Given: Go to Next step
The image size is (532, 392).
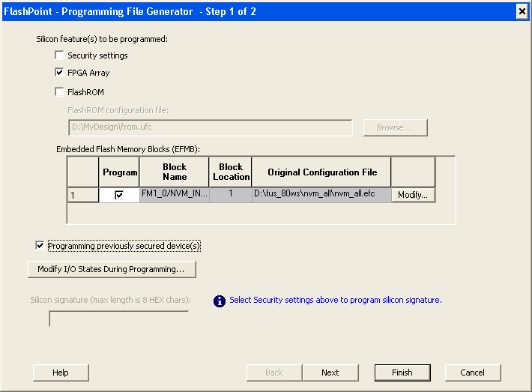Looking at the screenshot, I should coord(330,373).
